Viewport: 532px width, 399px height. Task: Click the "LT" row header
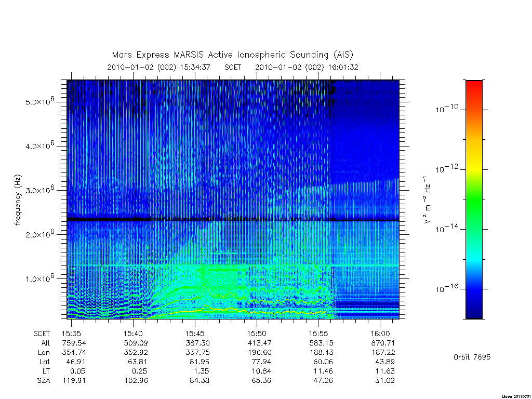pos(46,371)
